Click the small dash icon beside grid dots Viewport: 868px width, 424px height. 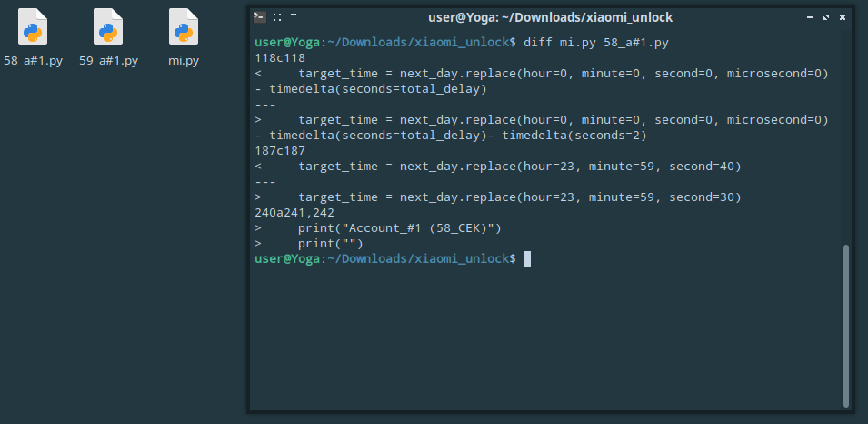pos(294,15)
